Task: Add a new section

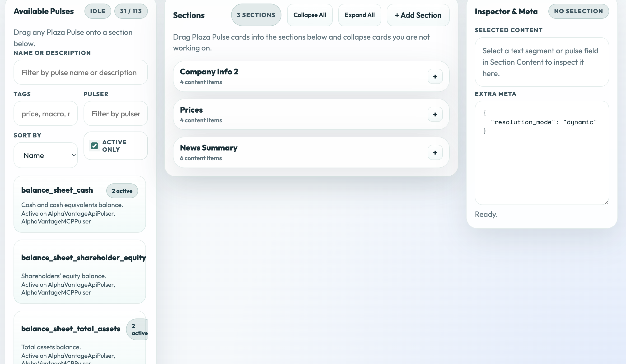Action: [418, 15]
